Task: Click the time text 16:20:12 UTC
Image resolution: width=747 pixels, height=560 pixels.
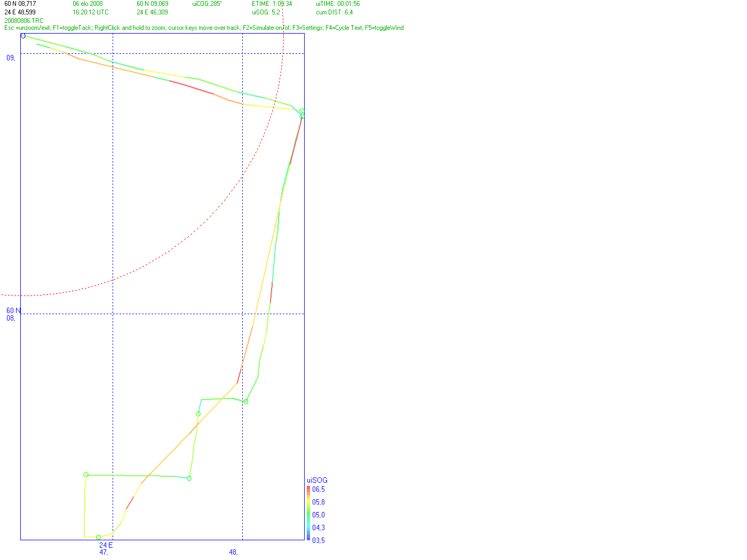Action: coord(91,12)
